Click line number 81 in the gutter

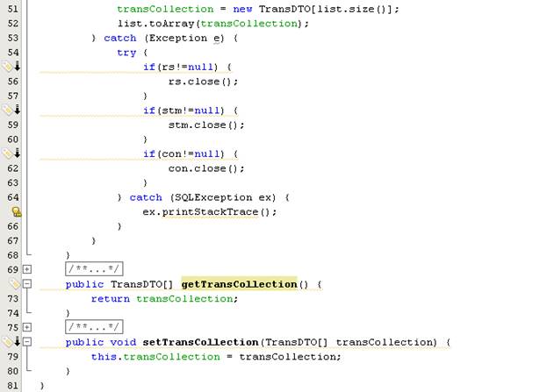(x=13, y=386)
